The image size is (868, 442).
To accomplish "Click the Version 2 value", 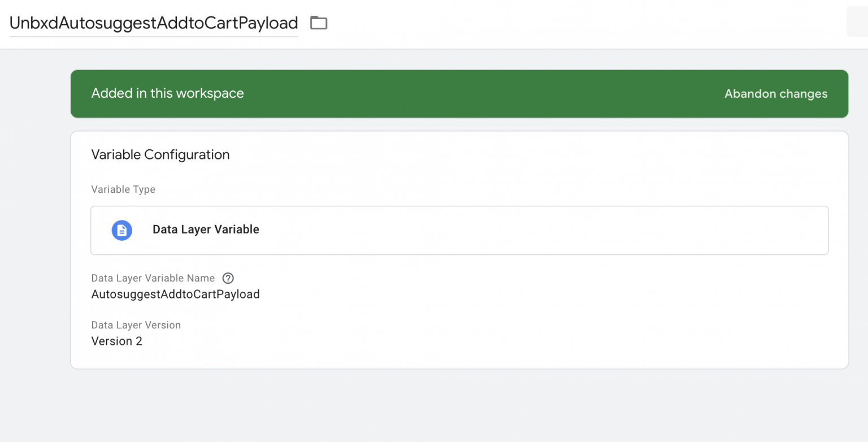I will 117,341.
